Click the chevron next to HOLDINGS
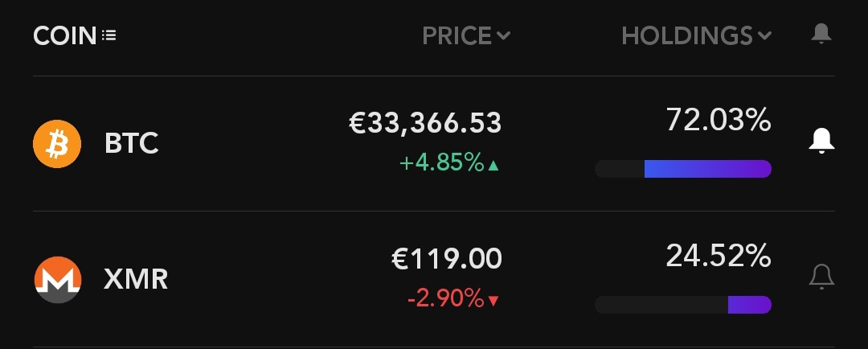868x349 pixels. tap(764, 36)
